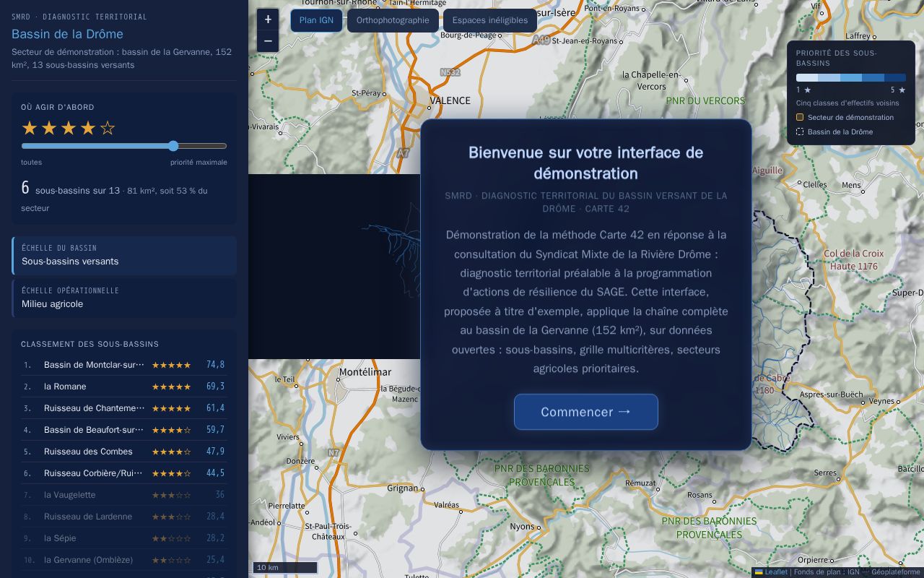Switch basemap to Orthophotographie

(x=393, y=20)
